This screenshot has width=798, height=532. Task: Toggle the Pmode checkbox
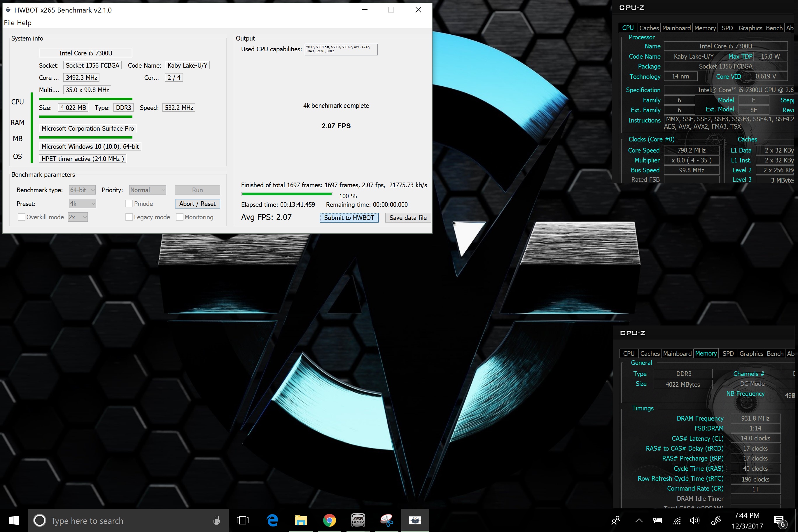(x=129, y=204)
